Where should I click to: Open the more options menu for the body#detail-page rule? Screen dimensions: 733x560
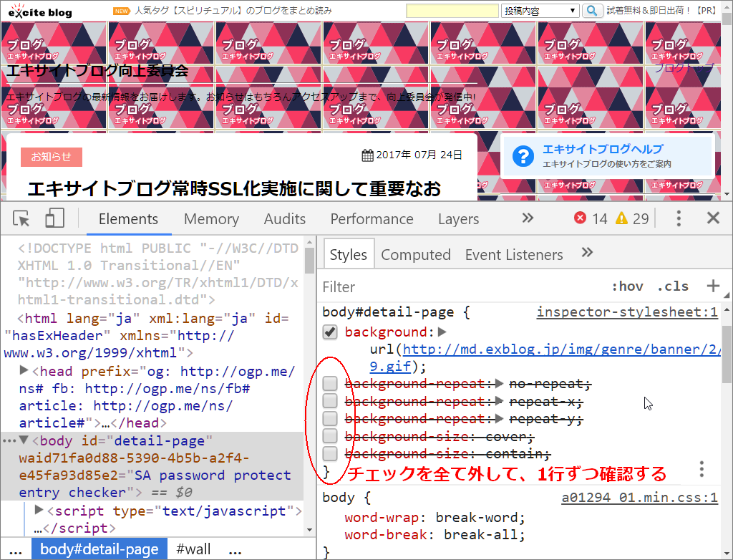click(702, 469)
